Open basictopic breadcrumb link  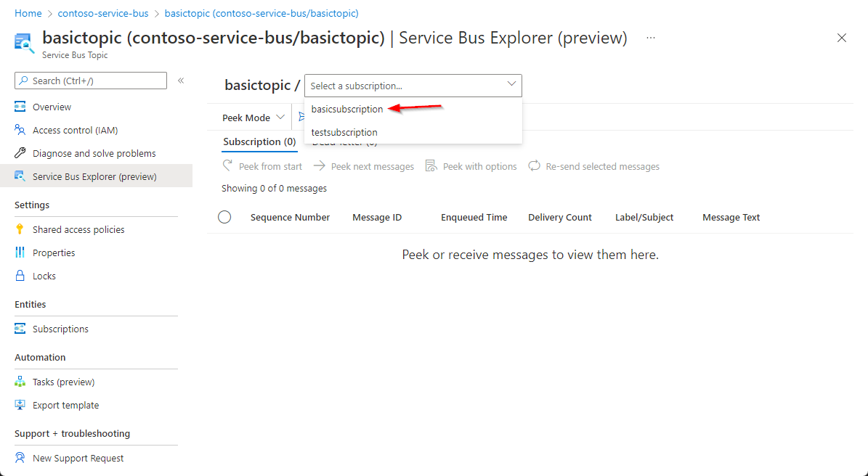pyautogui.click(x=261, y=13)
